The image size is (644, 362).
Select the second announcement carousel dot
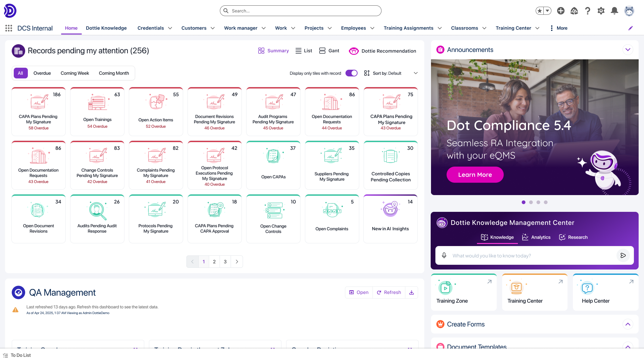(531, 202)
